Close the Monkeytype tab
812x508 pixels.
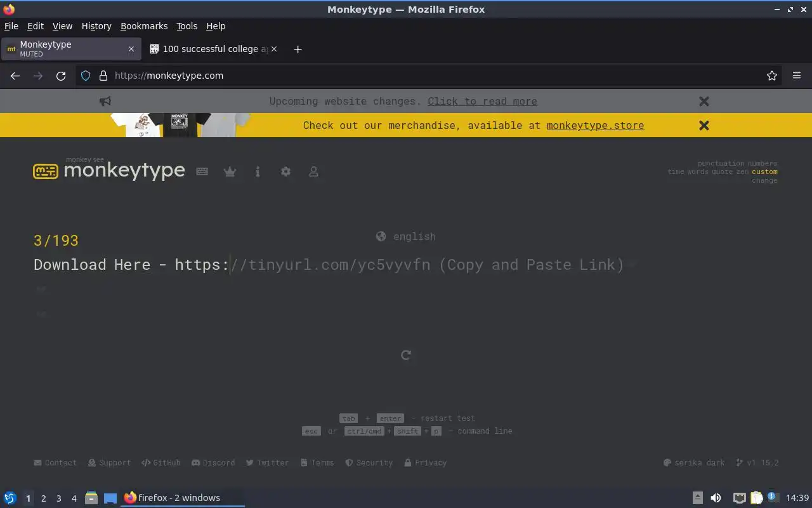131,49
